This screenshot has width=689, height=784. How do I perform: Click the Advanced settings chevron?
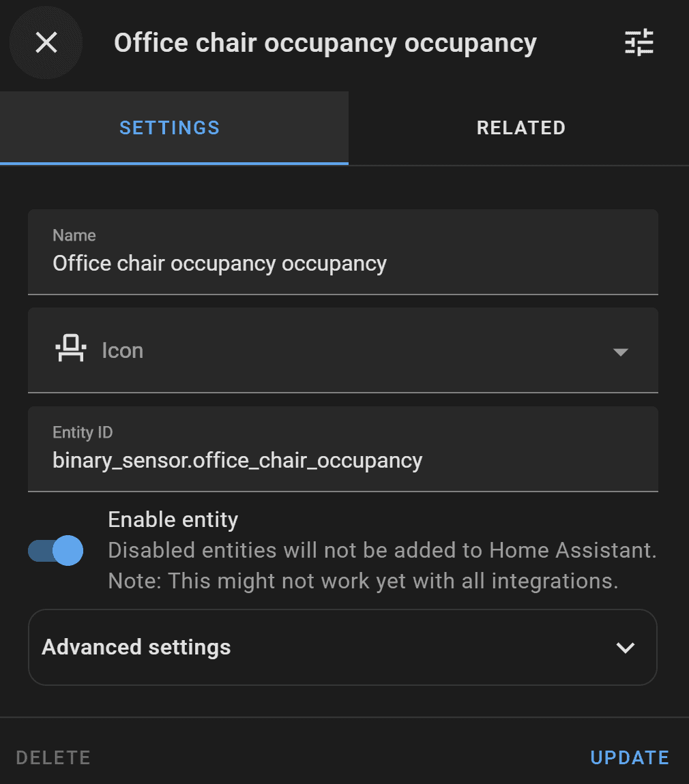(624, 648)
